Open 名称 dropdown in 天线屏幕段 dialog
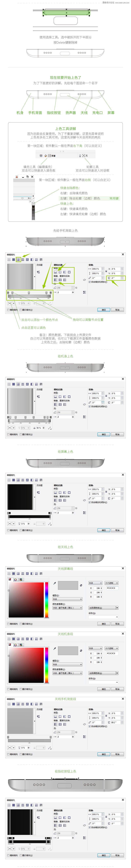The width and height of the screenshot is (131, 868). 103,617
